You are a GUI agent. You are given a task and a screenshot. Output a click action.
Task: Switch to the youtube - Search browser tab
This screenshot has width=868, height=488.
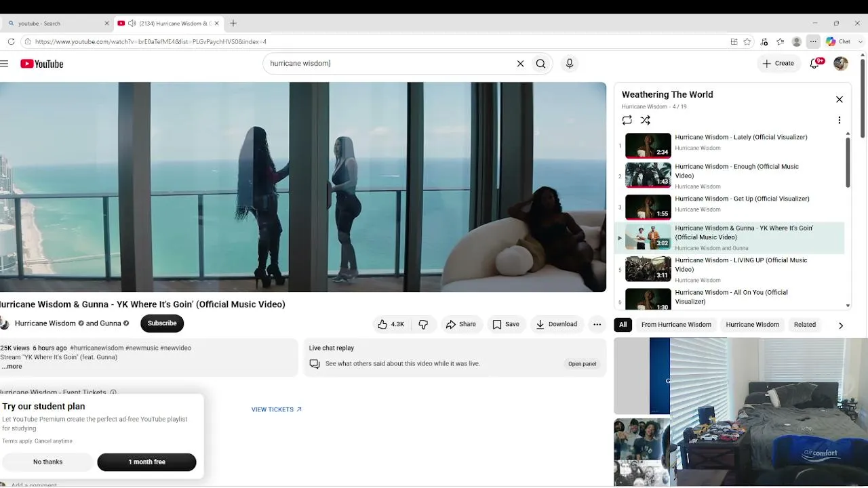click(56, 23)
